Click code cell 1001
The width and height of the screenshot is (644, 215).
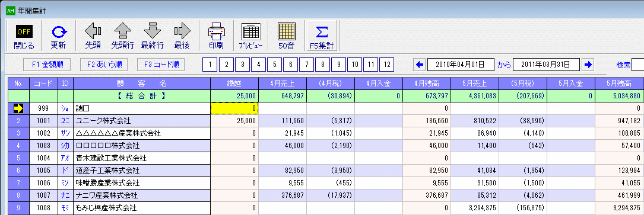(43, 121)
